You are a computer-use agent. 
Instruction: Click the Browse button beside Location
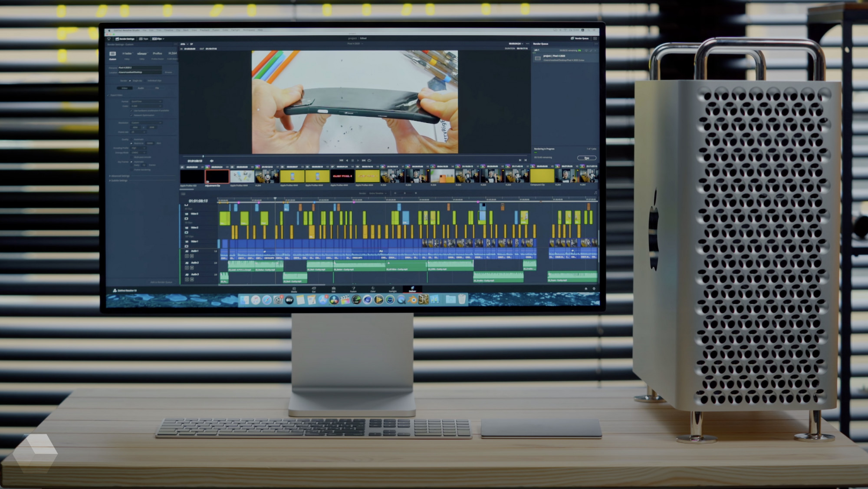[168, 72]
